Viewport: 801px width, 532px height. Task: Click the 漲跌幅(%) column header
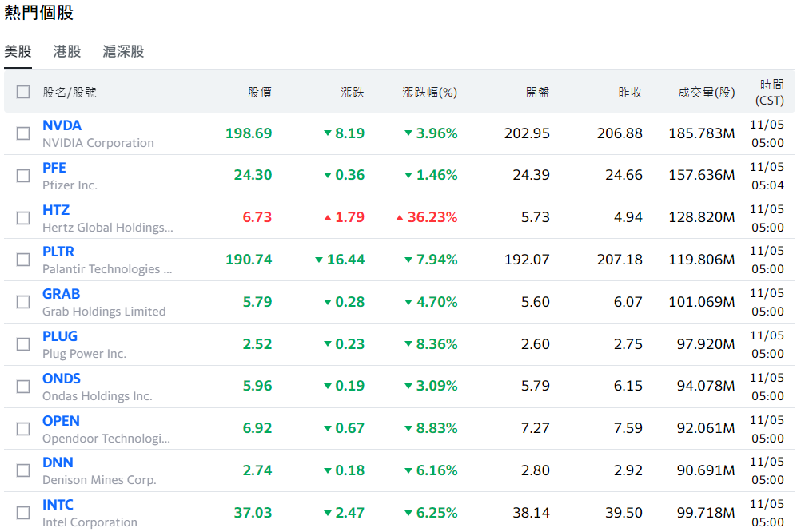point(429,92)
